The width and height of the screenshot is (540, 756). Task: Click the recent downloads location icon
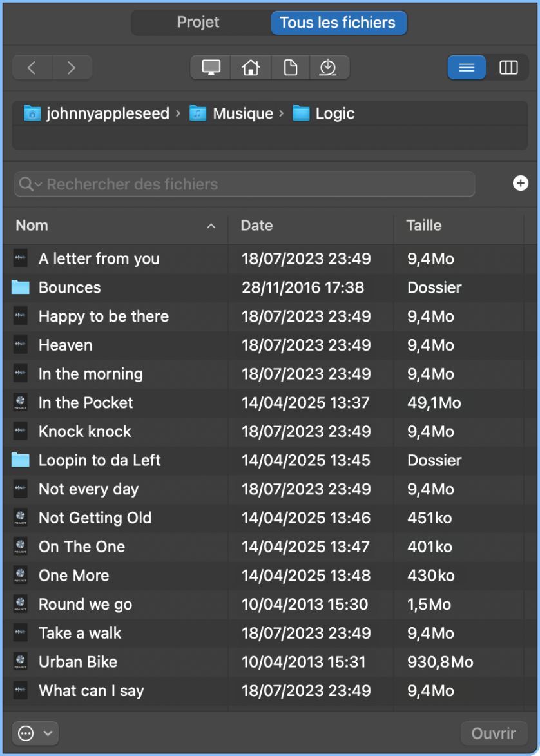tap(329, 68)
